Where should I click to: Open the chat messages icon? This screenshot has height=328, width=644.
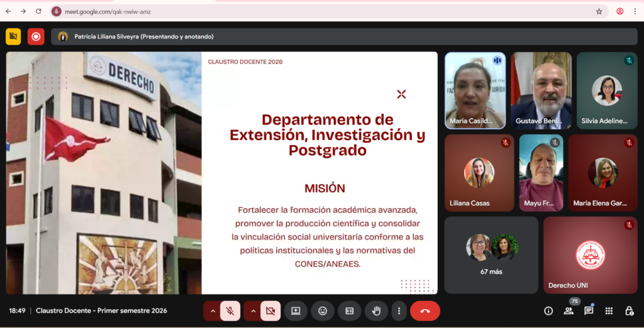pyautogui.click(x=589, y=311)
